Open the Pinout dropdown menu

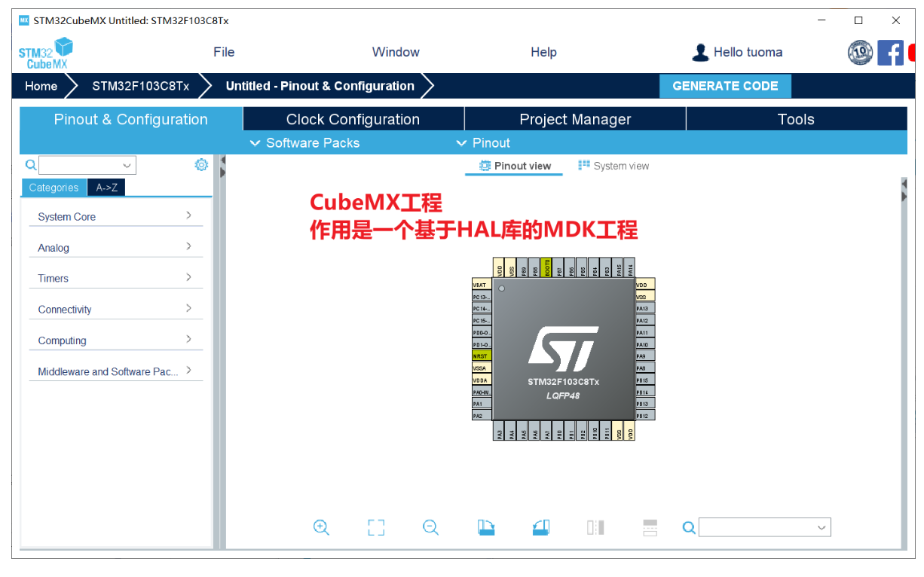(483, 143)
